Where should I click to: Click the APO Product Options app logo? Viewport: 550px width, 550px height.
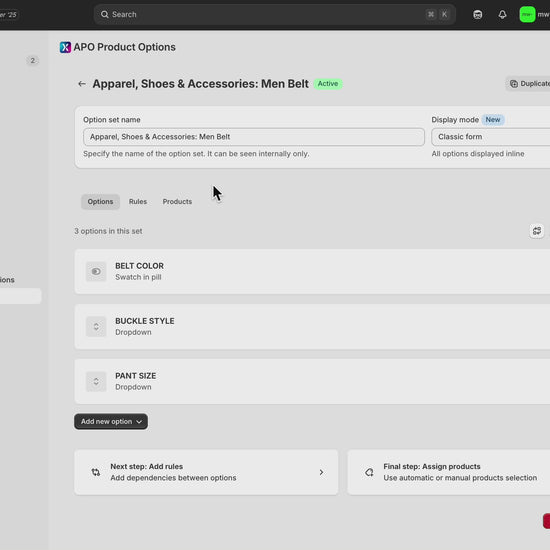65,47
